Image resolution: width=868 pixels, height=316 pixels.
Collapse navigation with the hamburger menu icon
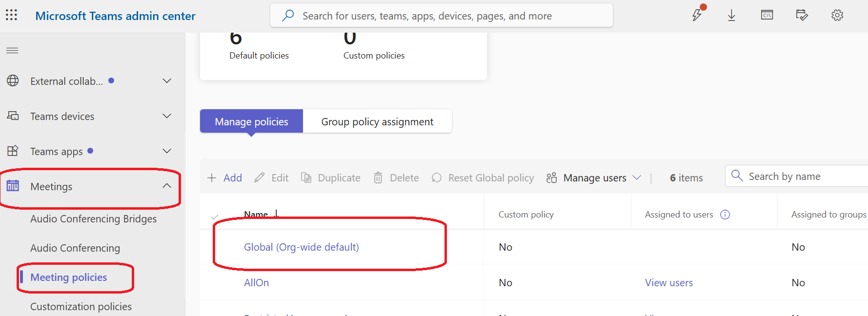point(12,50)
